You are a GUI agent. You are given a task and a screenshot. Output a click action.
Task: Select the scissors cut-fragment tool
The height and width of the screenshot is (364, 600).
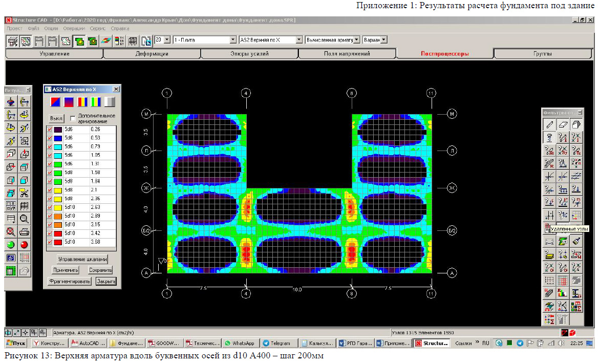24,192
